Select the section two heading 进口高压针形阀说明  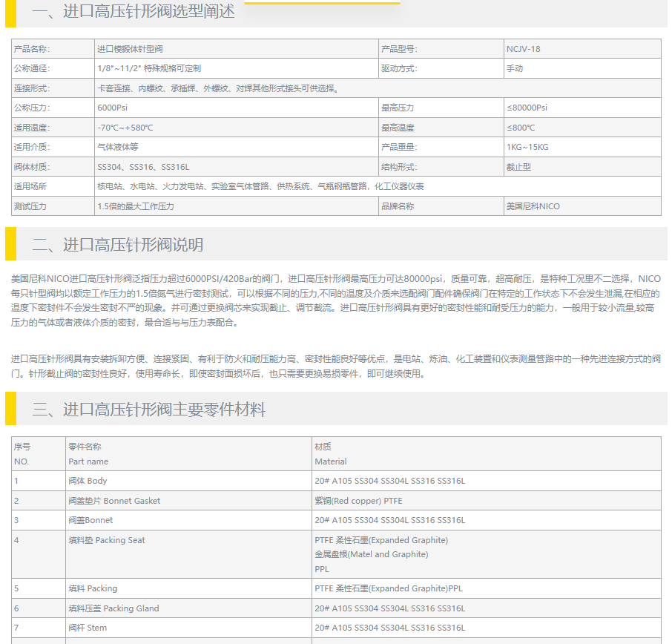[117, 245]
